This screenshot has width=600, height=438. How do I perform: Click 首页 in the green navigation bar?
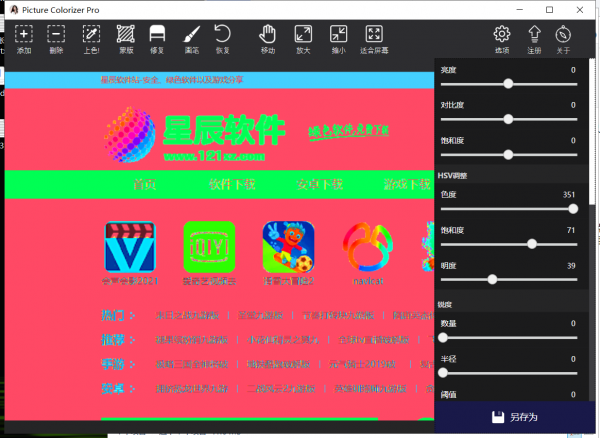[145, 184]
